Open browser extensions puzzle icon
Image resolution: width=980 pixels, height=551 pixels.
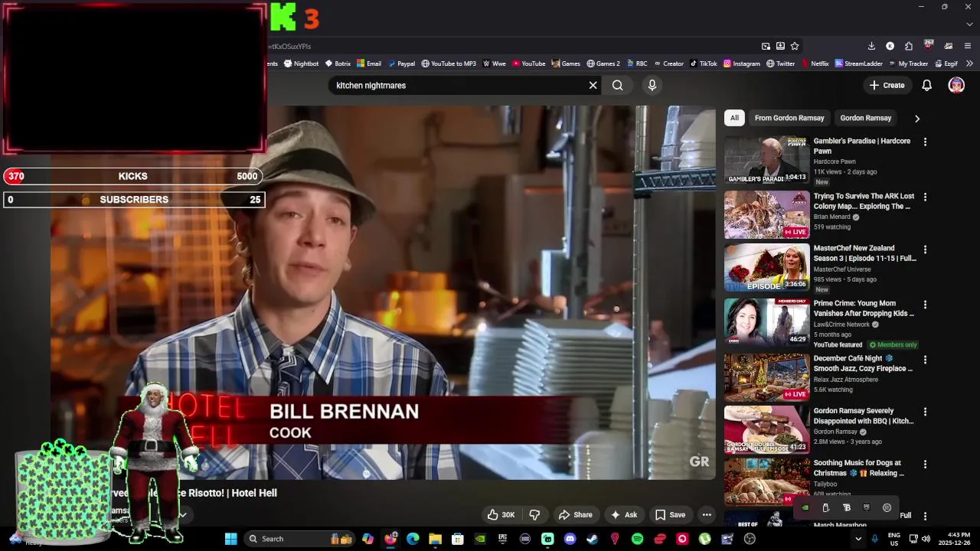[x=909, y=46]
